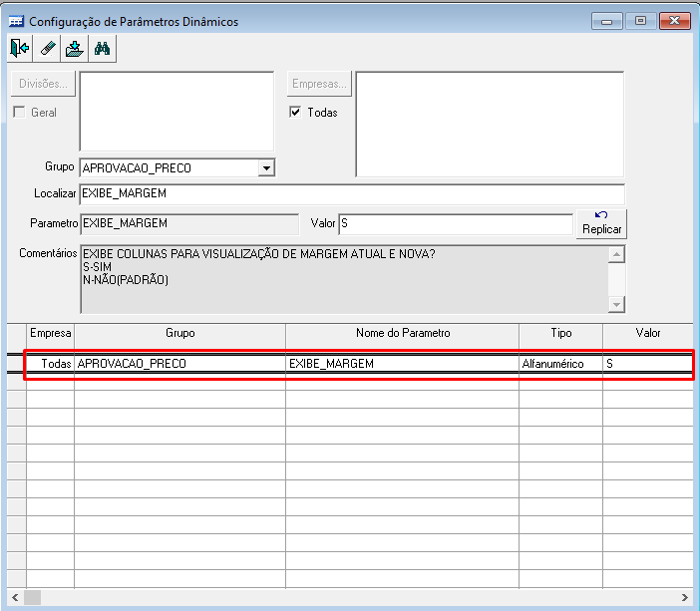The height and width of the screenshot is (611, 700).
Task: Maximize the configuration window
Action: pos(640,21)
